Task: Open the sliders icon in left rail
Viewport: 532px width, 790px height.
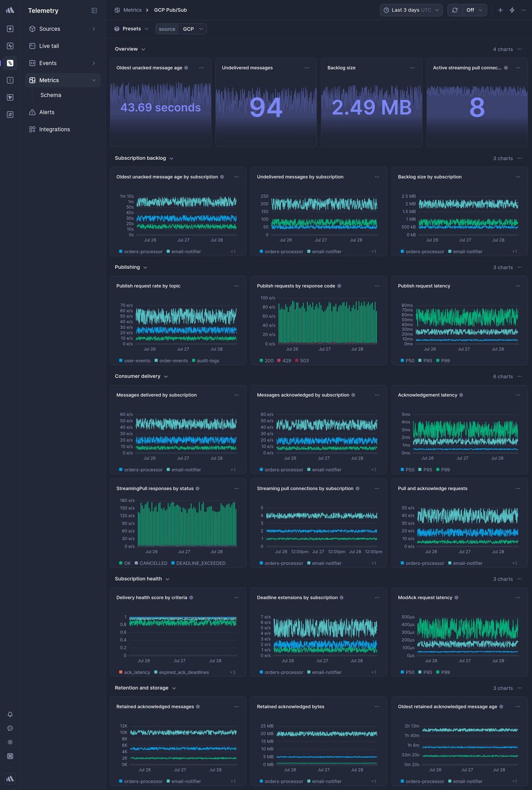Action: [x=10, y=114]
